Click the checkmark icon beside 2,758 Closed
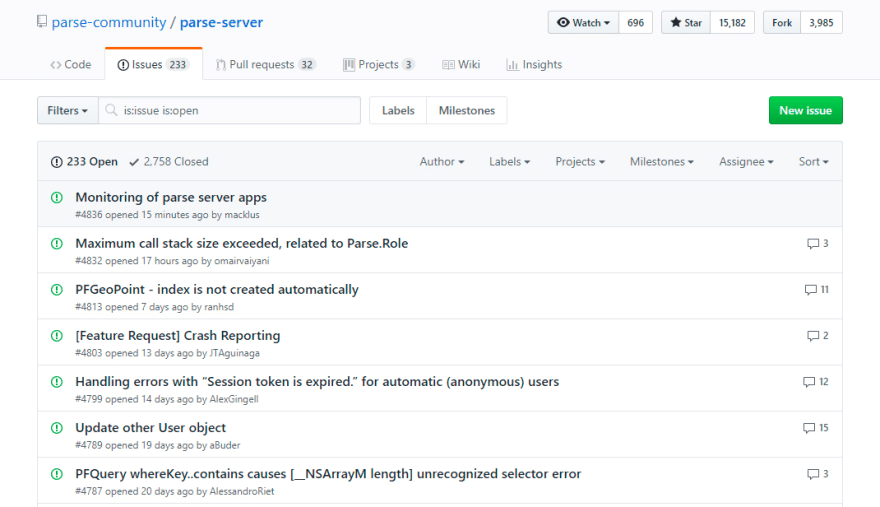Screen dimensions: 880x507 click(x=134, y=162)
